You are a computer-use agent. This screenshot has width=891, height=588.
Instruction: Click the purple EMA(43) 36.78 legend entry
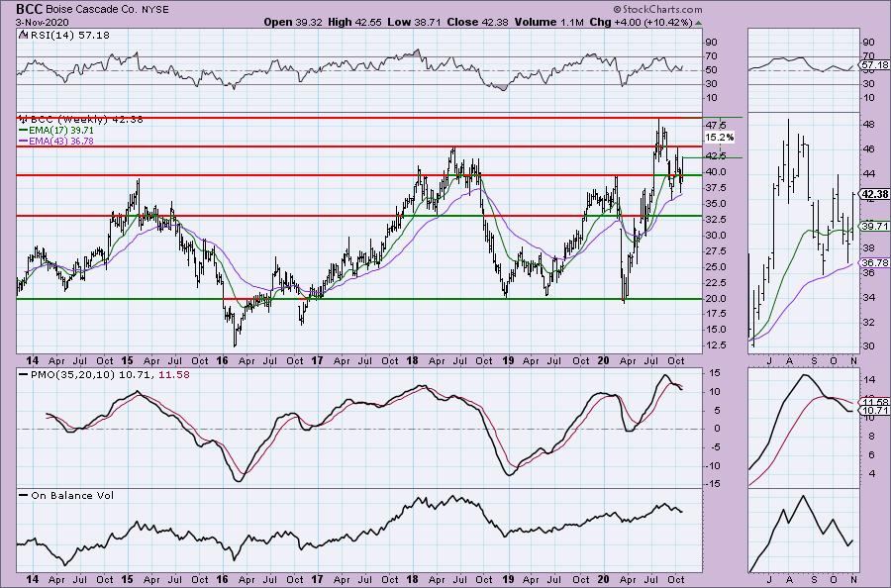pyautogui.click(x=56, y=141)
